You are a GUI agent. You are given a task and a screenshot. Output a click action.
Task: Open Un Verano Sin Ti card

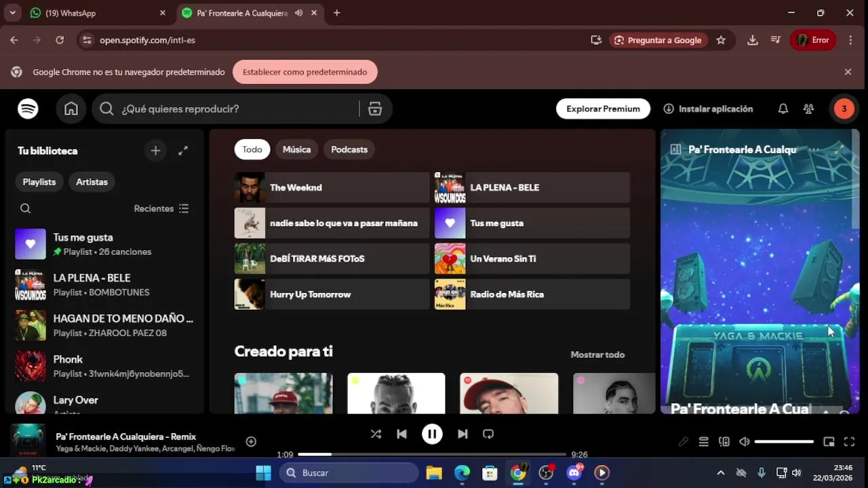[532, 259]
